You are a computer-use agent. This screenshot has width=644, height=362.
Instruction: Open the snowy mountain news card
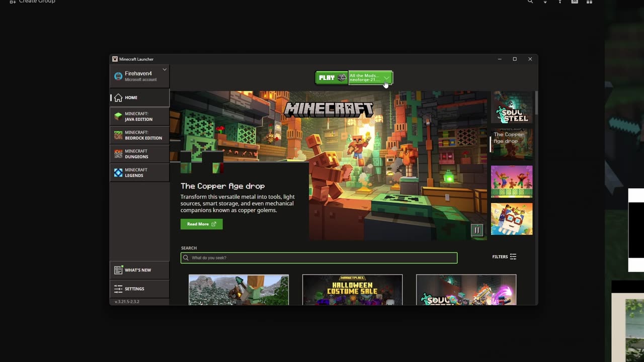(238, 290)
